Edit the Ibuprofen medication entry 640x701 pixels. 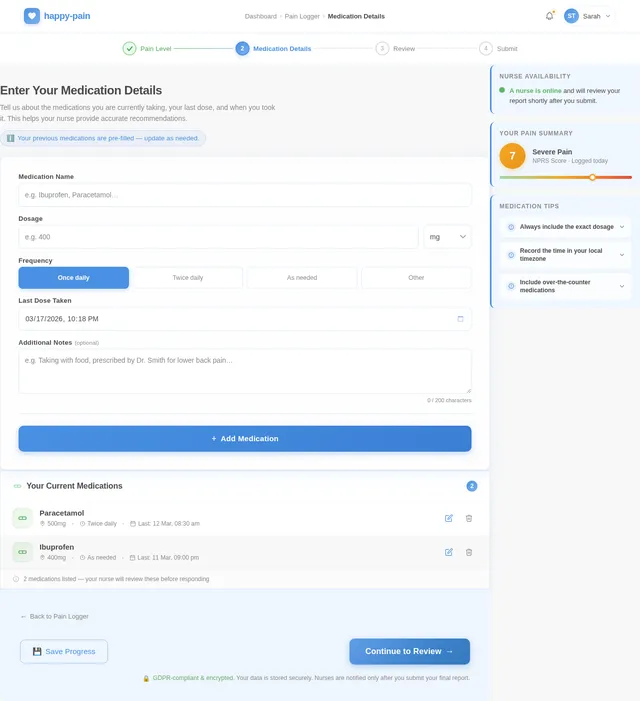pyautogui.click(x=448, y=552)
